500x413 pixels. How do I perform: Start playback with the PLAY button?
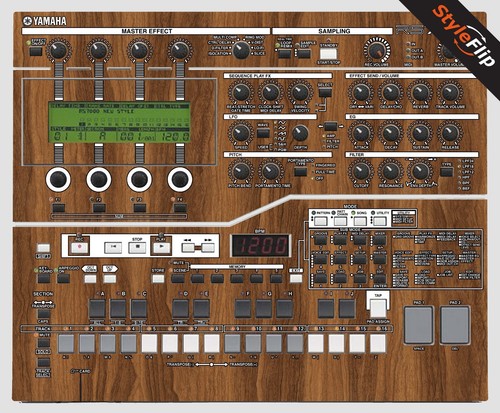pos(161,247)
